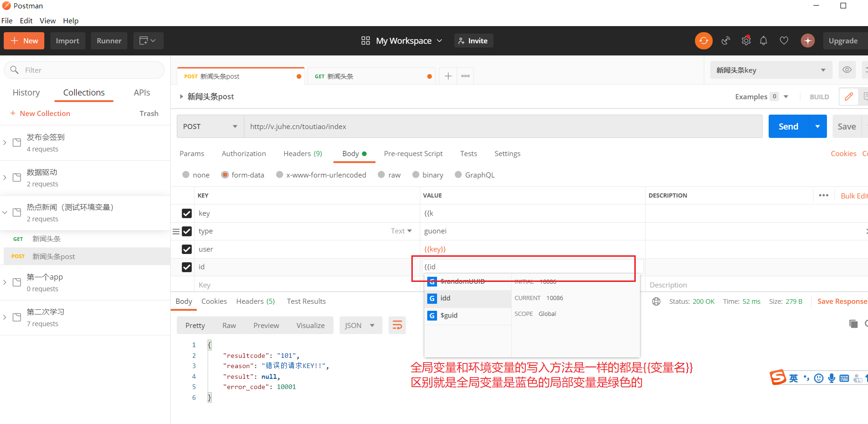The width and height of the screenshot is (868, 424).
Task: Click the heart icon in header
Action: point(784,41)
